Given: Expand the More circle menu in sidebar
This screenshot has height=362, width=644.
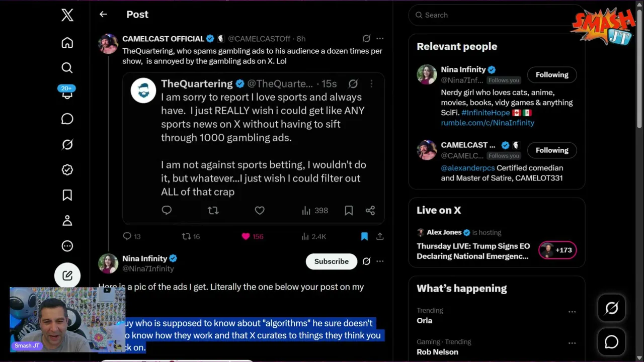Looking at the screenshot, I should point(67,246).
